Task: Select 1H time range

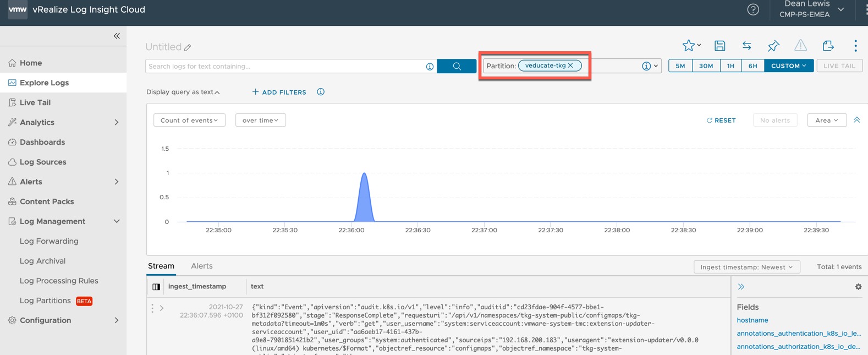Action: pyautogui.click(x=730, y=65)
